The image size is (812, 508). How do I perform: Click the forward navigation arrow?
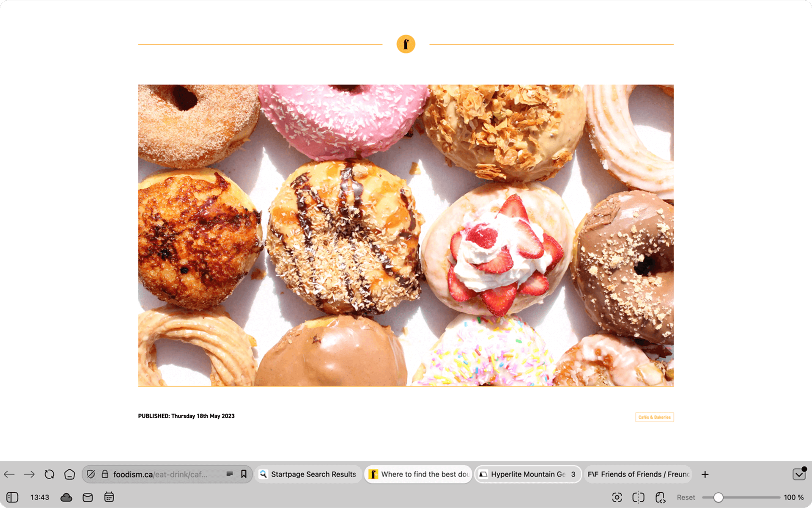point(29,474)
